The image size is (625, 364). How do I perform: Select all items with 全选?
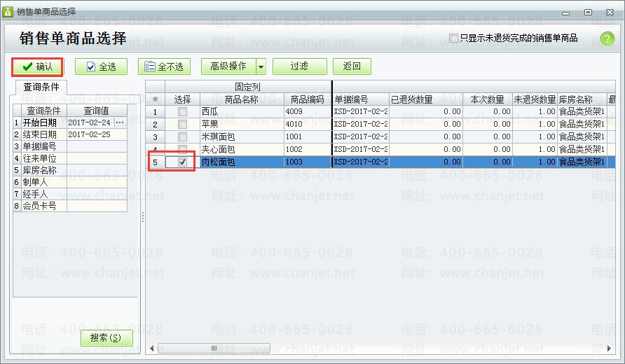(101, 66)
